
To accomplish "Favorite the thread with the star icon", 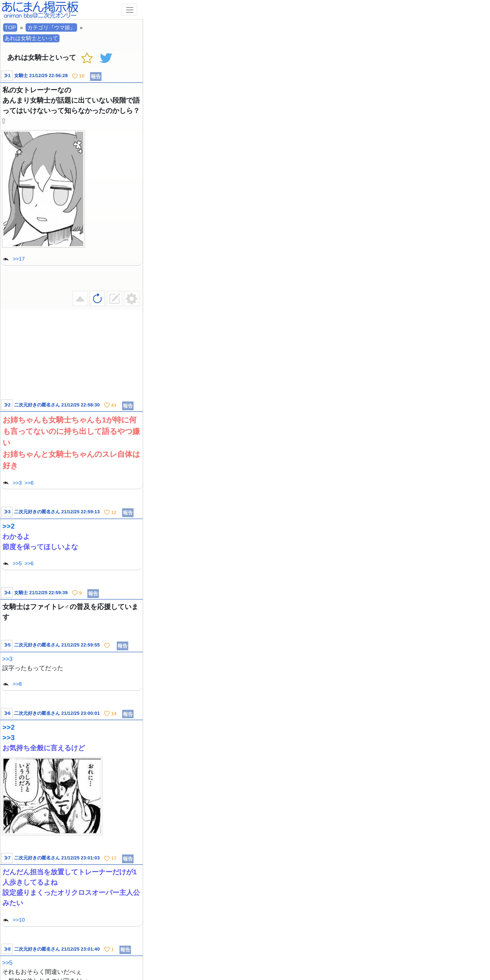I will (x=87, y=58).
